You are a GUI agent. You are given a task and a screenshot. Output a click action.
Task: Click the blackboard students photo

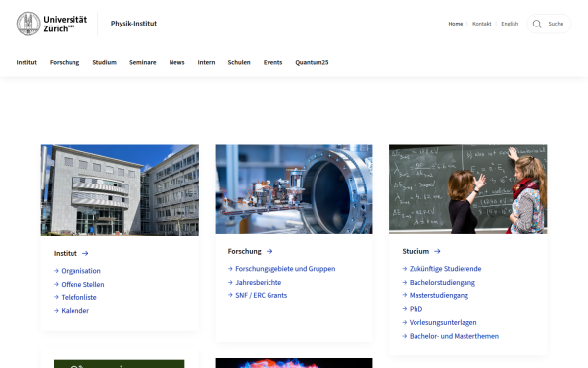click(468, 188)
